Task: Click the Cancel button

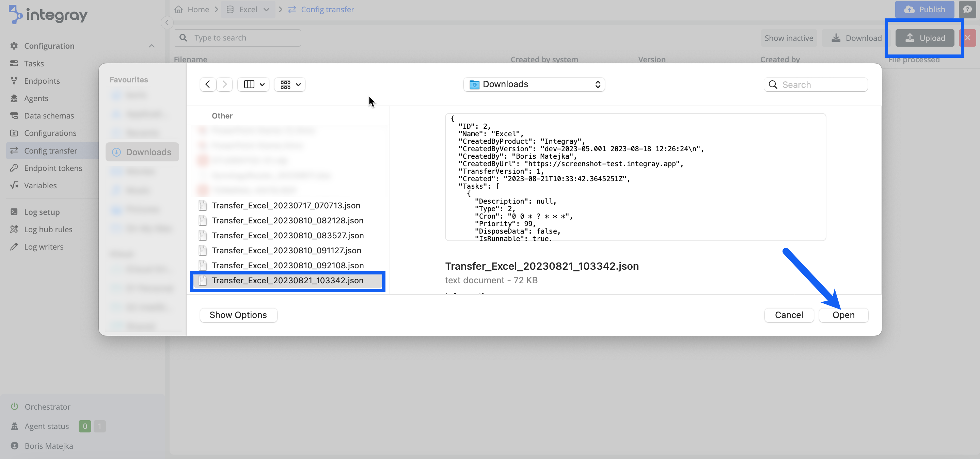Action: (x=789, y=315)
